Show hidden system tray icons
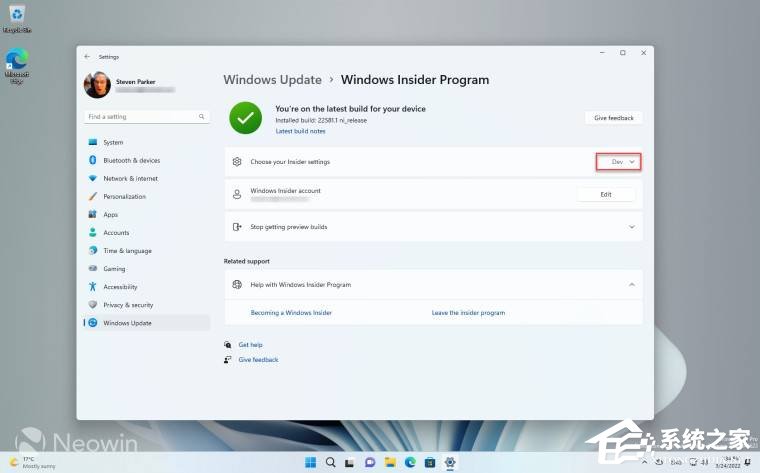Image resolution: width=760 pixels, height=473 pixels. coord(645,462)
